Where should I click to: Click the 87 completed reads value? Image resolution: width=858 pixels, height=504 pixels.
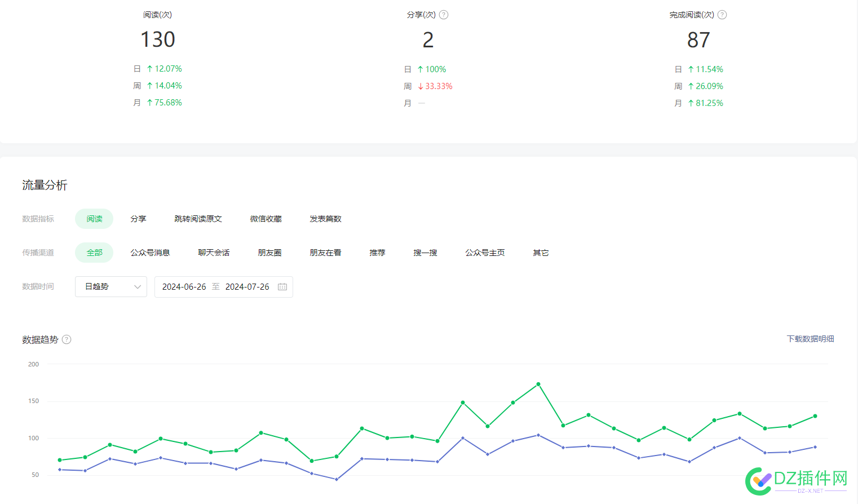pos(698,40)
